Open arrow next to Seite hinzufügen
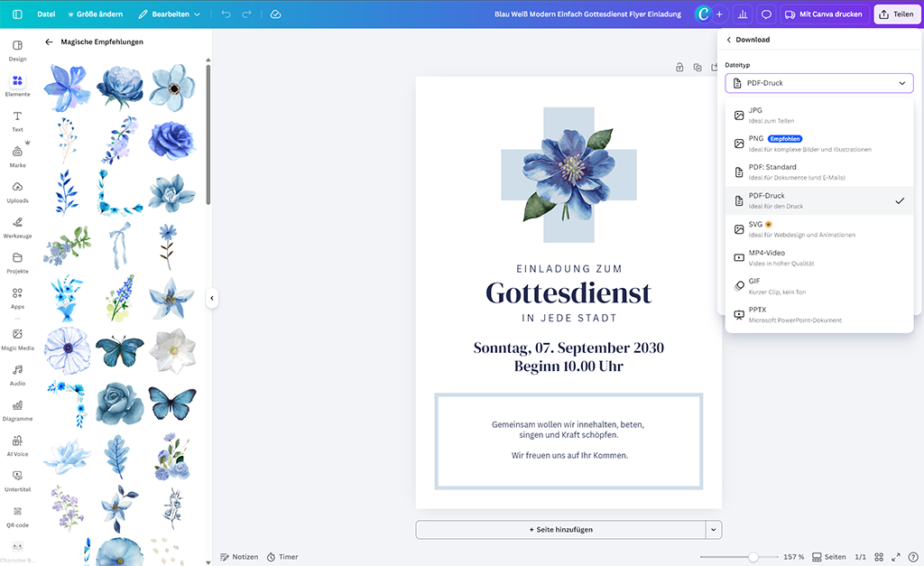Viewport: 924px width, 566px height. pyautogui.click(x=714, y=530)
